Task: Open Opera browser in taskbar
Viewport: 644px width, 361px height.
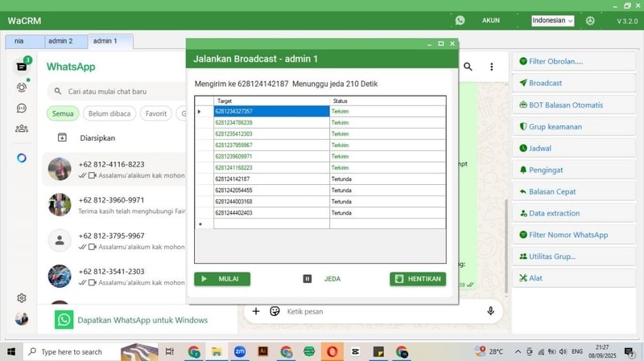Action: [332, 351]
